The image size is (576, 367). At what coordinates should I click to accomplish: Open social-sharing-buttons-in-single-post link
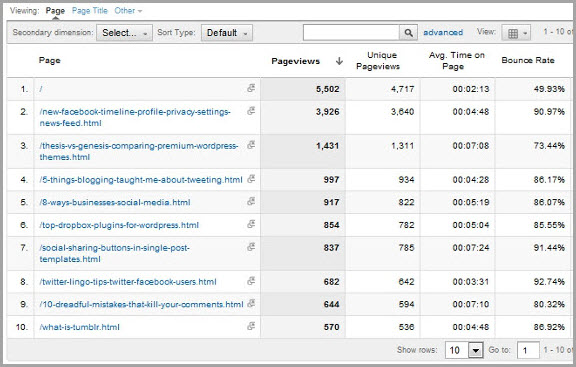coord(114,253)
